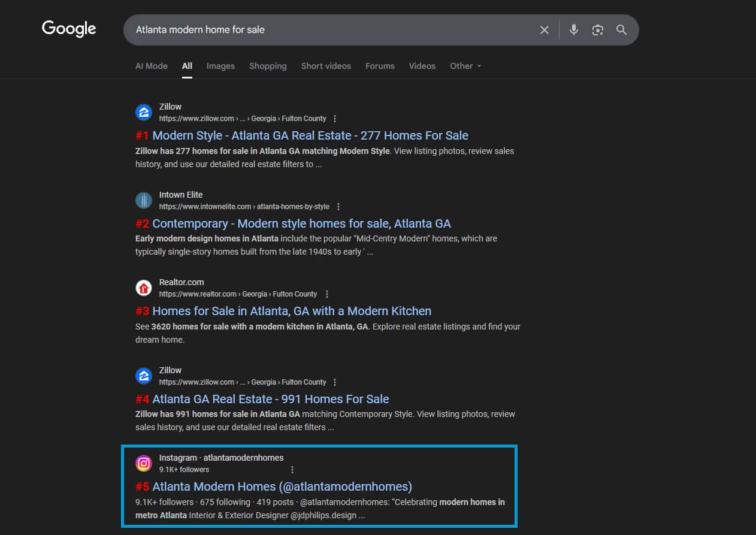
Task: Click Zillow favicon of the 991 Homes result
Action: (x=144, y=376)
